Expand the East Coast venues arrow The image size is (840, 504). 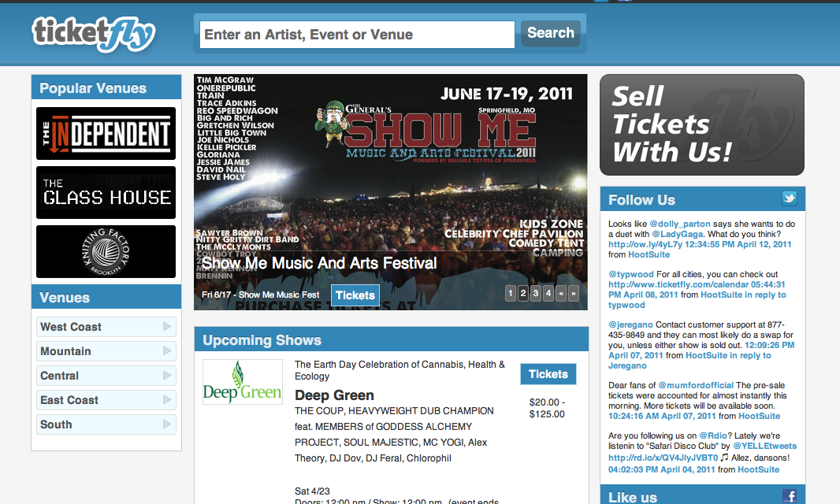tap(167, 399)
